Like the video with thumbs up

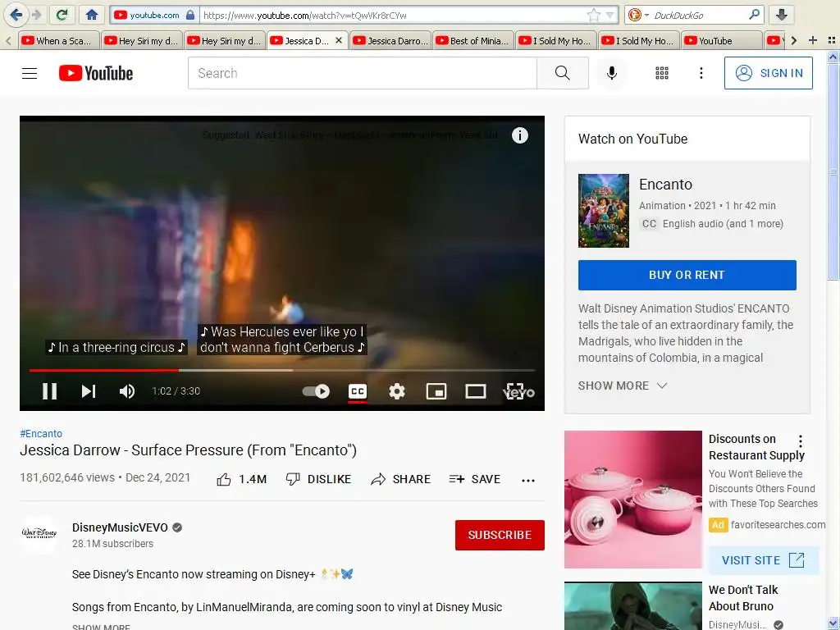(x=242, y=479)
